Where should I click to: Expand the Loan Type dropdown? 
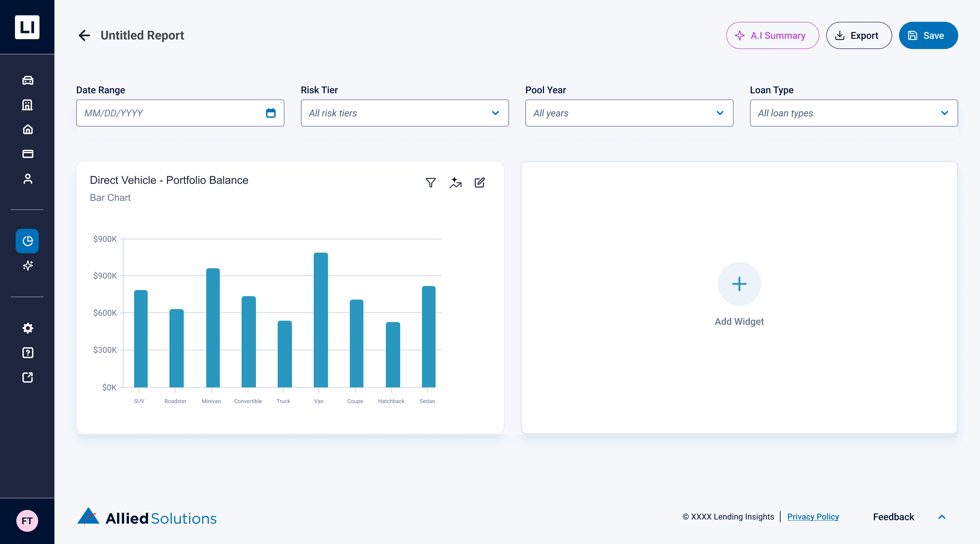[853, 113]
